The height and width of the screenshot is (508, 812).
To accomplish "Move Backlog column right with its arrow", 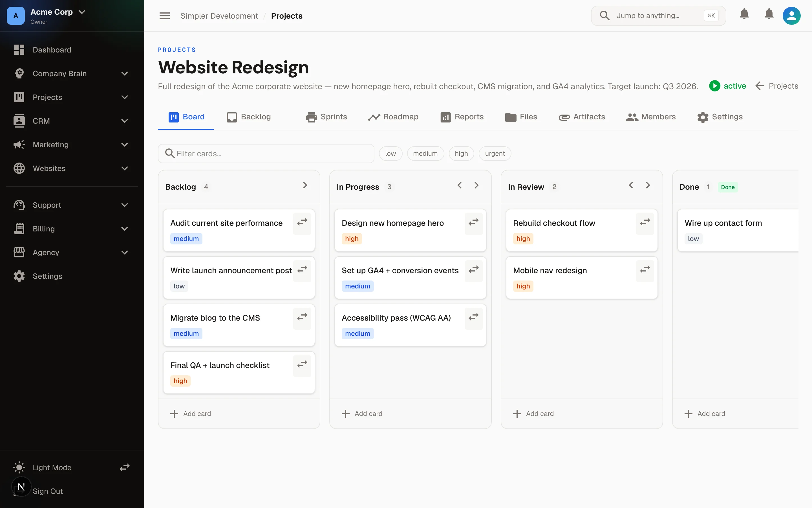I will 305,185.
